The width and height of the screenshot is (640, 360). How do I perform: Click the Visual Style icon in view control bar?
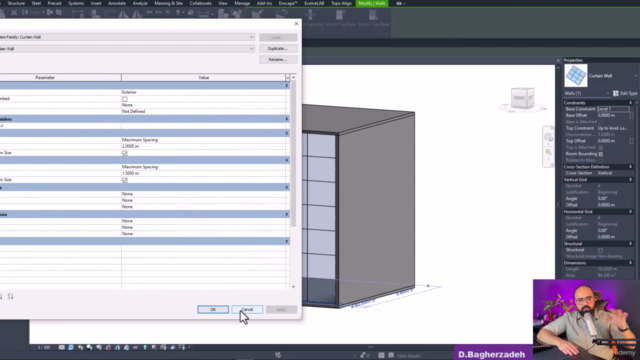(x=71, y=347)
